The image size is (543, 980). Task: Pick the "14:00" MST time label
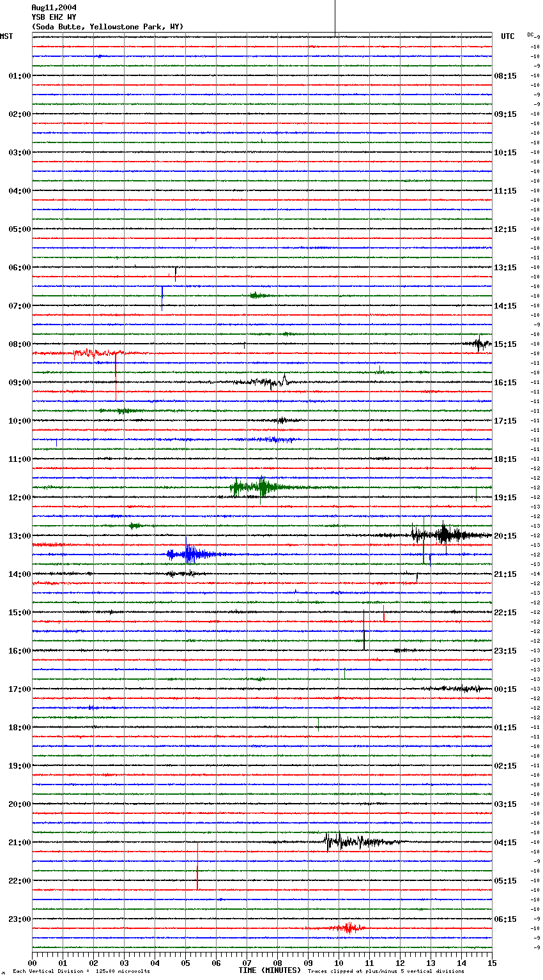click(20, 574)
